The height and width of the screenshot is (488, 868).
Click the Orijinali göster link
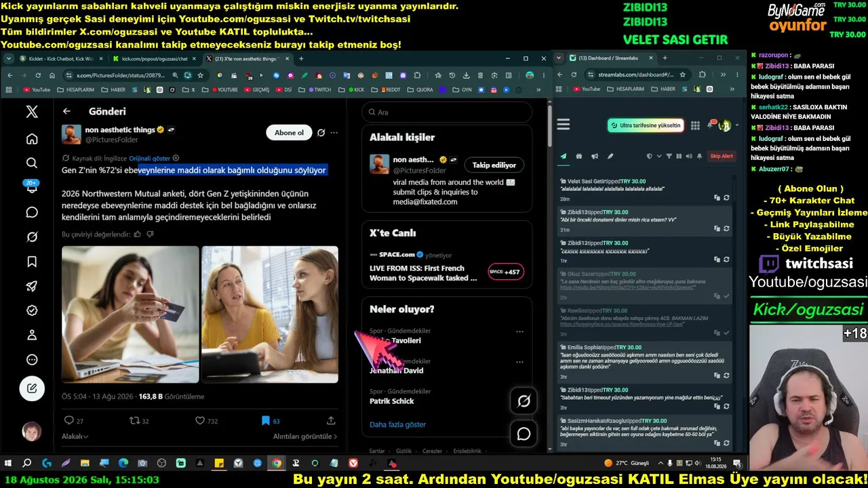[x=150, y=158]
